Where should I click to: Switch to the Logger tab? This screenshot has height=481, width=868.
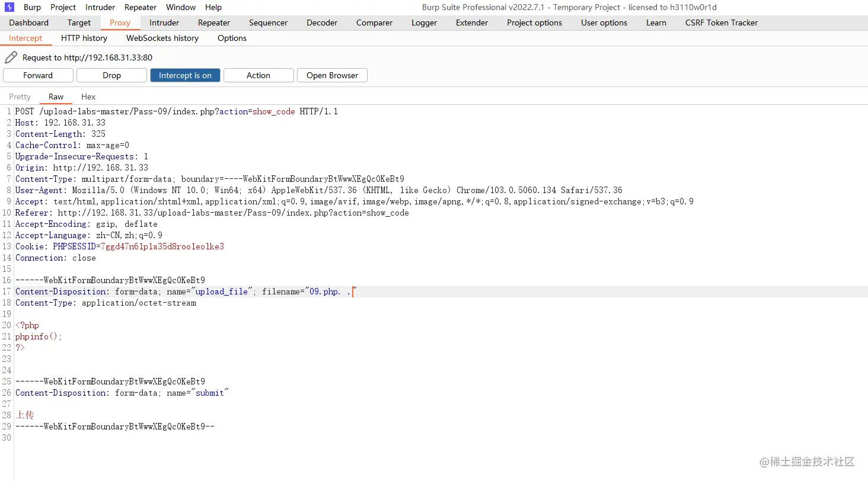click(425, 23)
